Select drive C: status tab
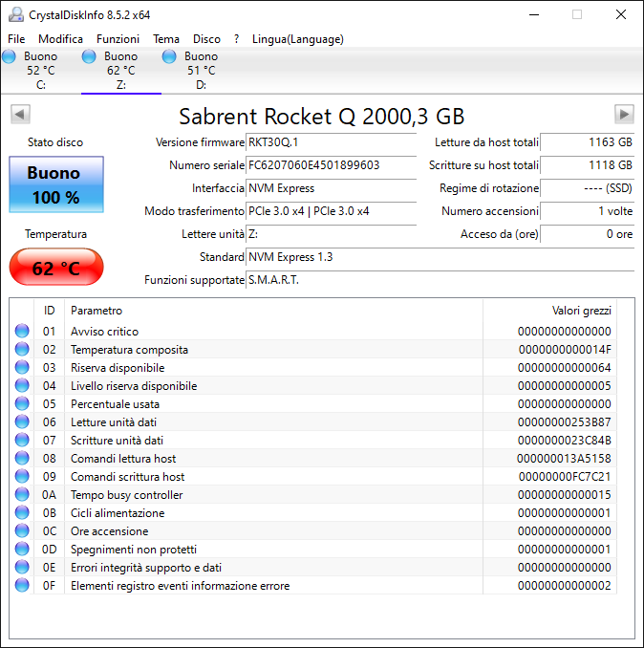644x648 pixels. (40, 71)
